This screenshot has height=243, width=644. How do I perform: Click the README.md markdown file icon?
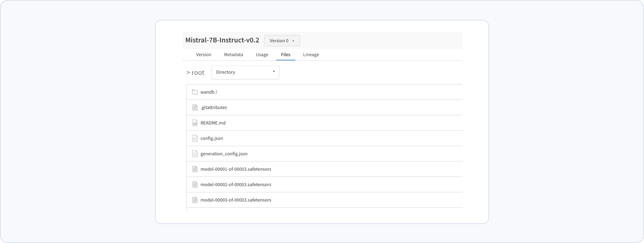tap(195, 123)
